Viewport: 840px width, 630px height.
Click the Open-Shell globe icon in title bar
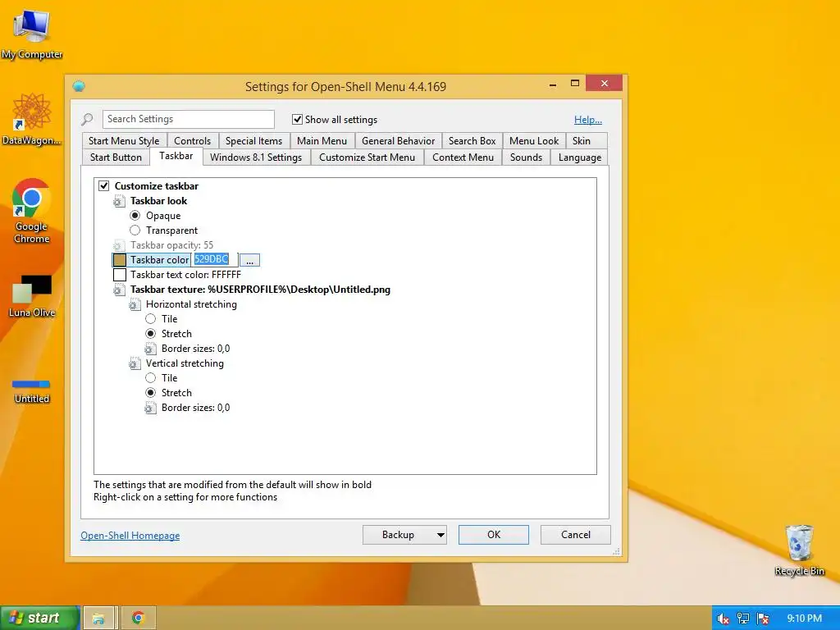coord(80,86)
